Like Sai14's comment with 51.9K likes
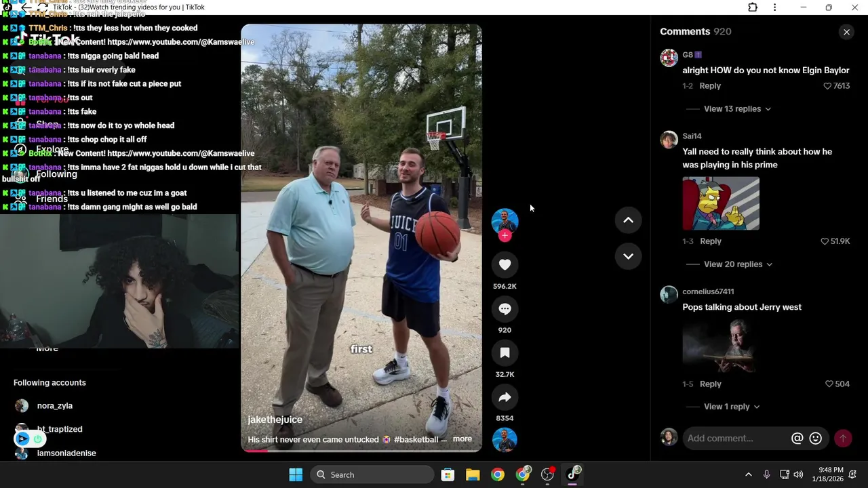 [825, 241]
